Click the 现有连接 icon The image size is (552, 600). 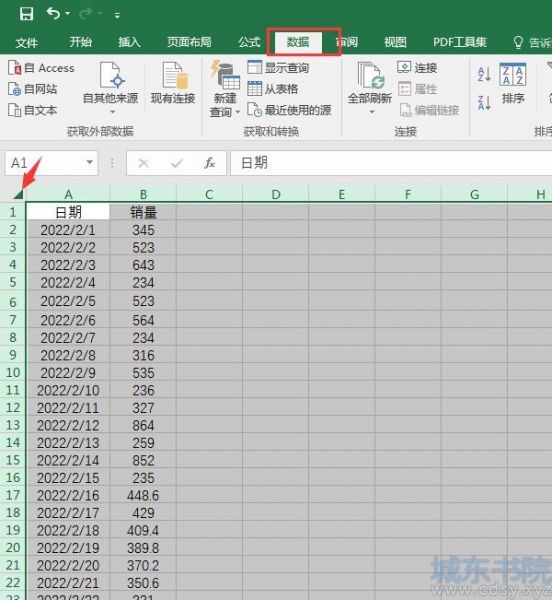[173, 75]
